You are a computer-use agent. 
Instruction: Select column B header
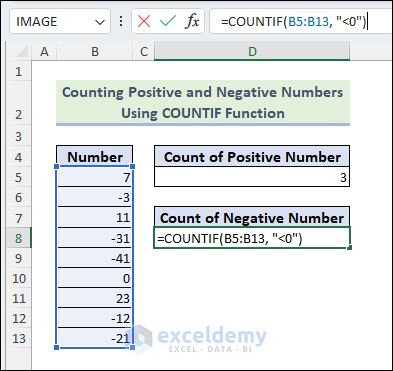click(x=95, y=52)
